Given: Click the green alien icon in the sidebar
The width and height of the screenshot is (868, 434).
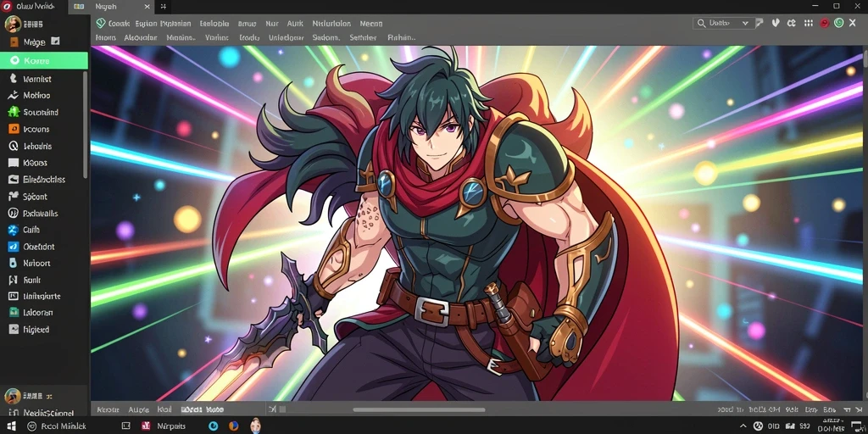Looking at the screenshot, I should (x=14, y=112).
